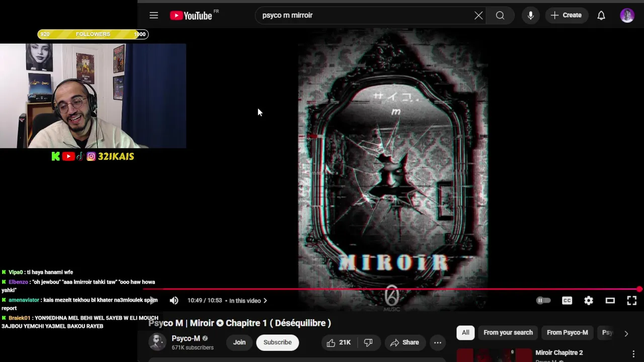Open 'Miroir Chapitre 2' suggested video title

(559, 353)
